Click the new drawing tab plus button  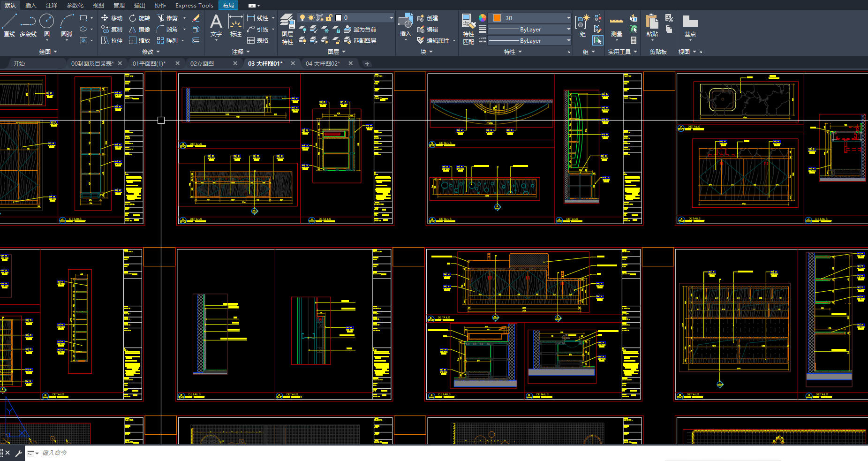[367, 63]
